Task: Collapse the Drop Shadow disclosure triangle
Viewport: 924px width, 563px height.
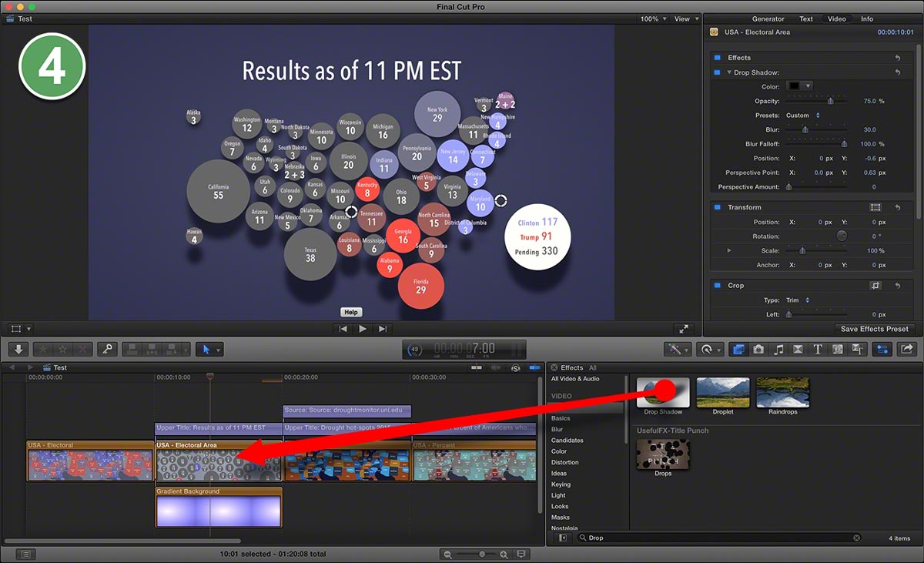Action: pyautogui.click(x=729, y=72)
